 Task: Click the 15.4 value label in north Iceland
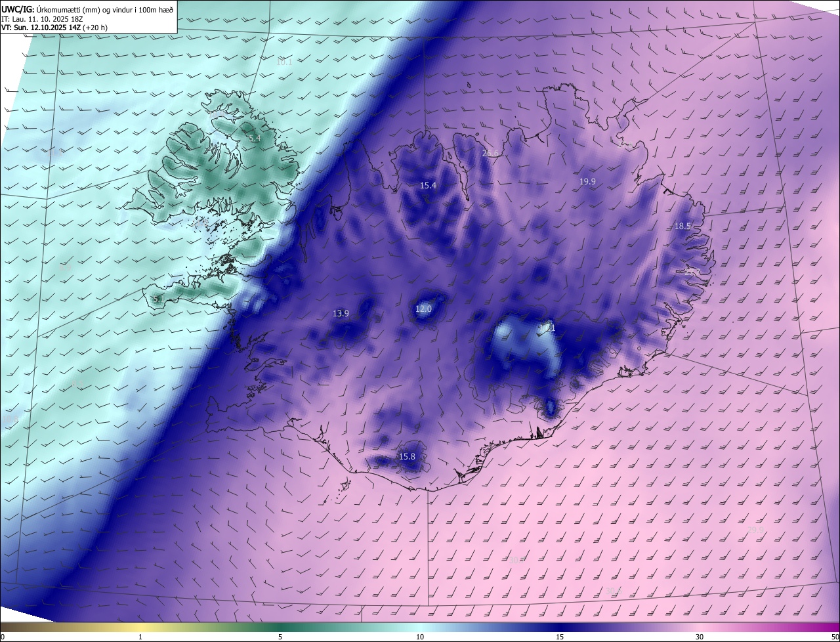[x=428, y=186]
